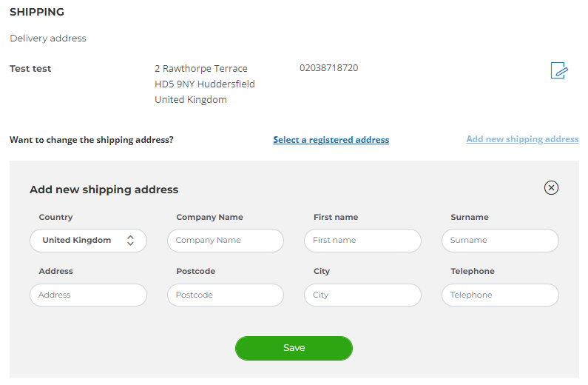Close the Add new shipping address panel
Image resolution: width=588 pixels, height=385 pixels.
pyautogui.click(x=551, y=187)
